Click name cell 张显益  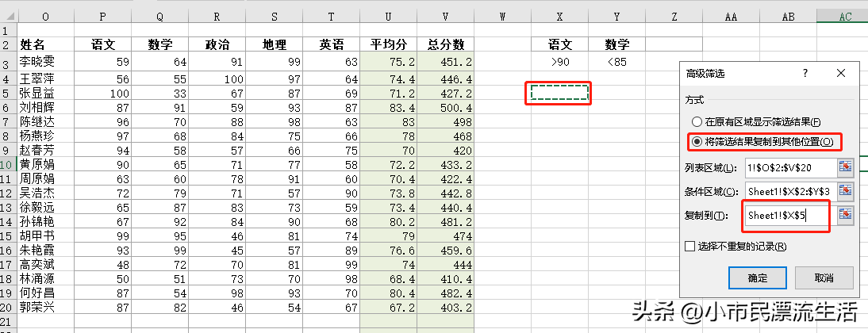click(x=45, y=94)
